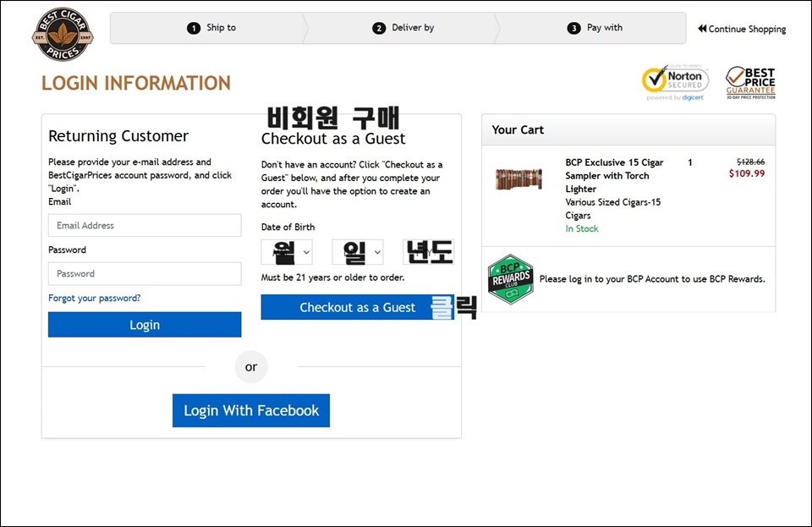The height and width of the screenshot is (527, 812).
Task: Click the Date of Birth label
Action: click(x=288, y=227)
